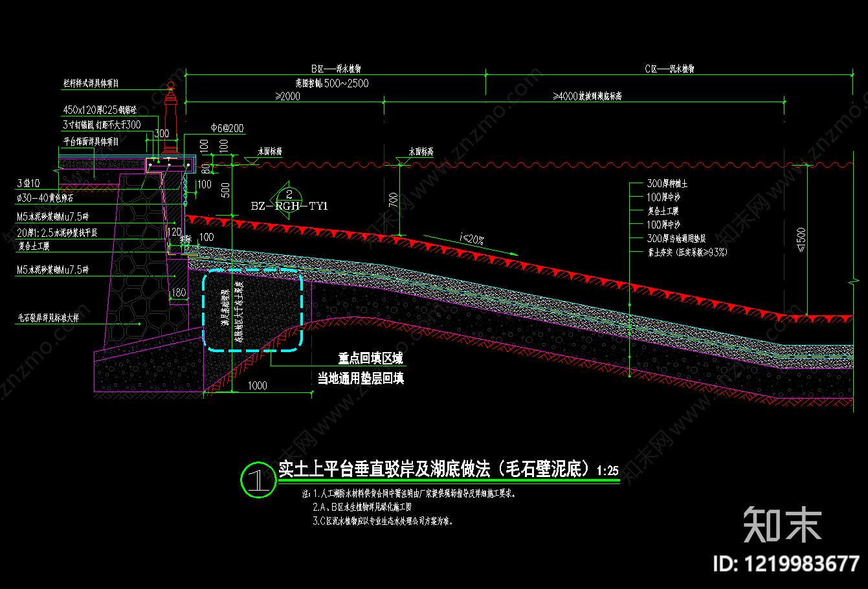This screenshot has height=589, width=868.
Task: Select the 'i≤20%' slope label
Action: (472, 239)
